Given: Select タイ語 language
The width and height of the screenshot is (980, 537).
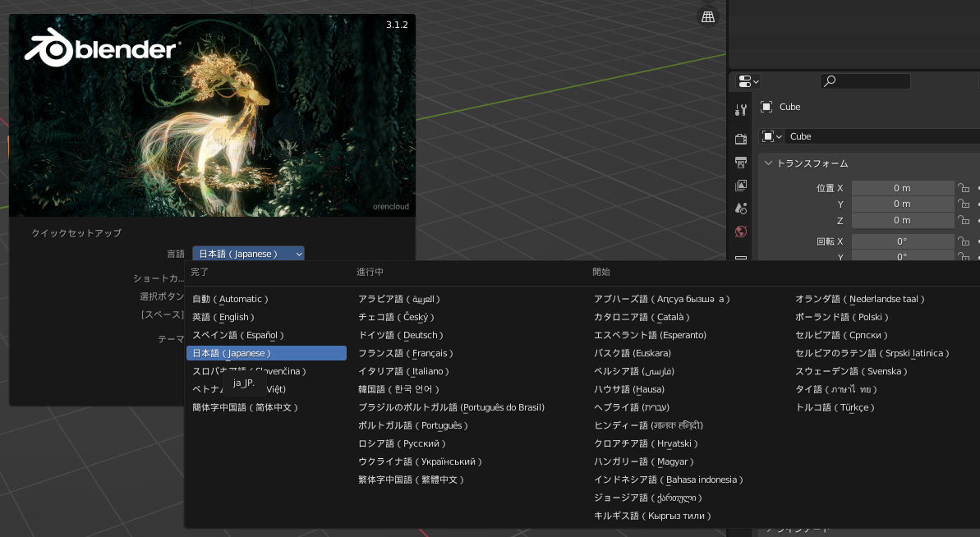Looking at the screenshot, I should tap(836, 390).
